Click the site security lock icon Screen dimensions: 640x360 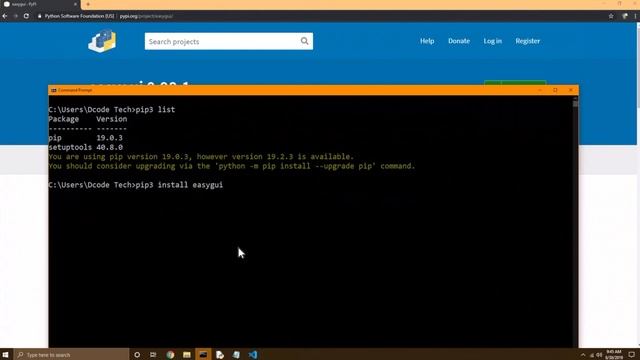tap(40, 16)
